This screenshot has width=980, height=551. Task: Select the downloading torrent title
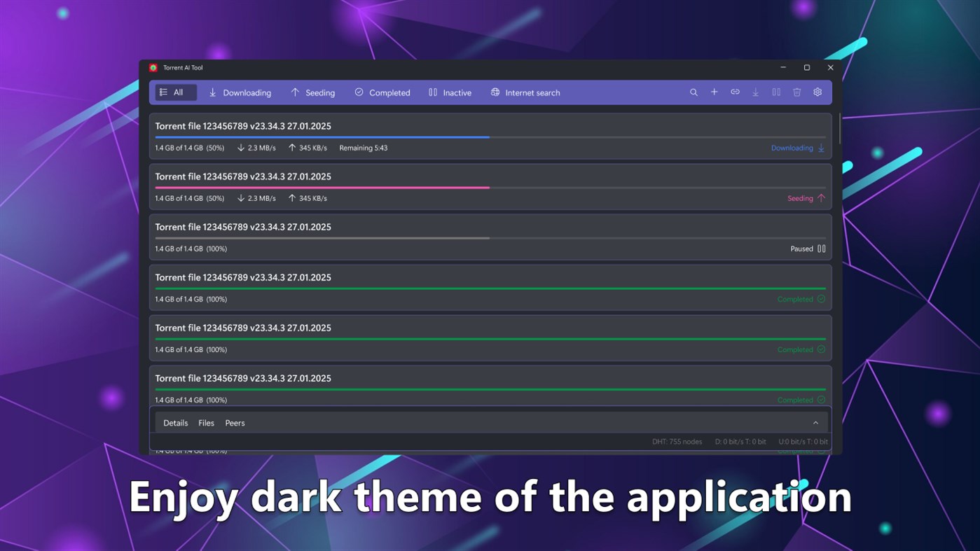click(243, 126)
